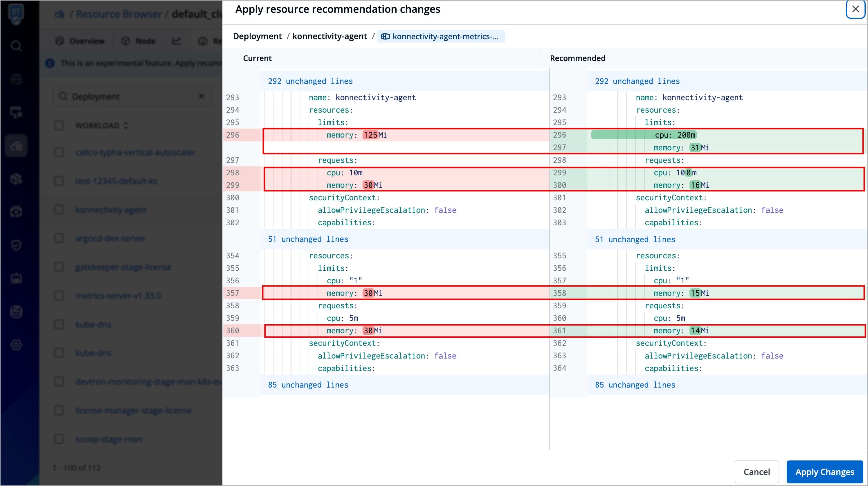Open the security shield sidebar icon
Screen dimensions: 868x486
(x=16, y=245)
